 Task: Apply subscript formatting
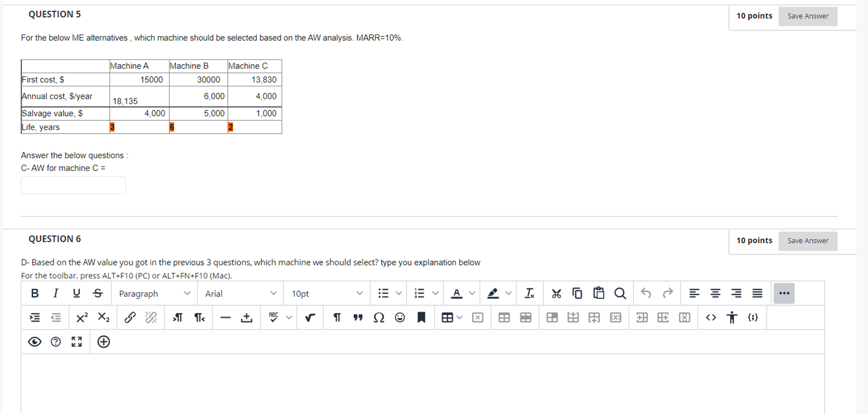pos(103,318)
